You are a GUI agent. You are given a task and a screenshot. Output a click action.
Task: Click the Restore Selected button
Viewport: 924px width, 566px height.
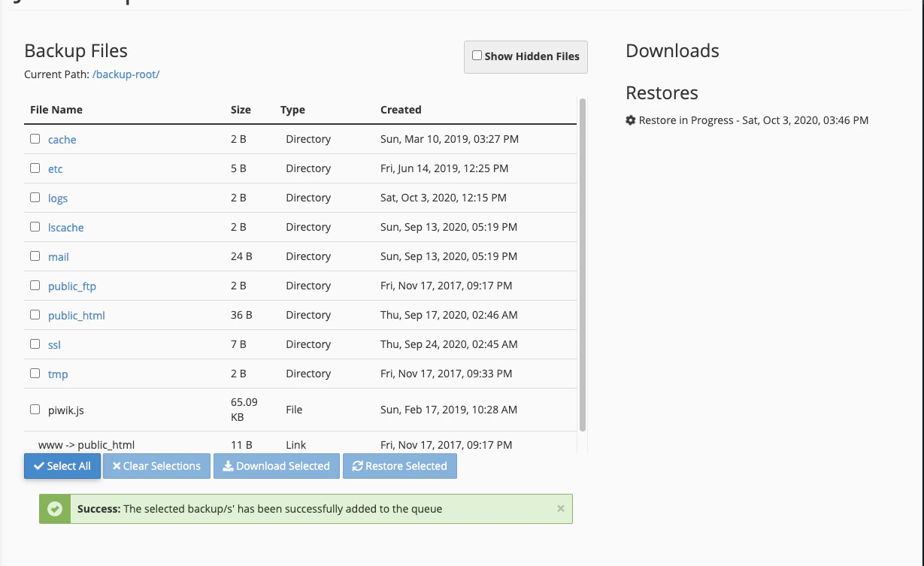point(399,466)
